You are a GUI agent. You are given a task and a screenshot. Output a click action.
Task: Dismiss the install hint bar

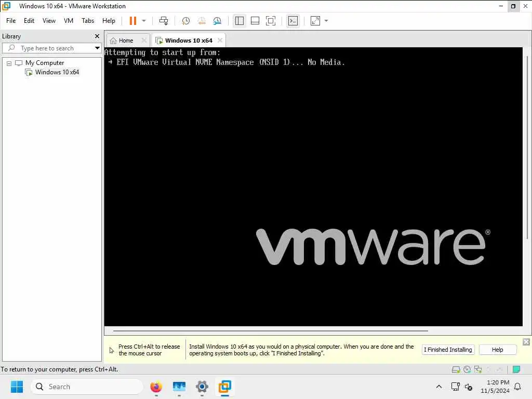click(526, 342)
